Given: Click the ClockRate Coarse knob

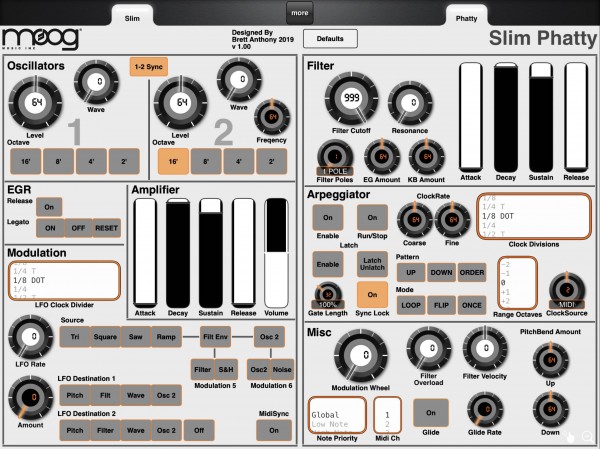Looking at the screenshot, I should 415,220.
